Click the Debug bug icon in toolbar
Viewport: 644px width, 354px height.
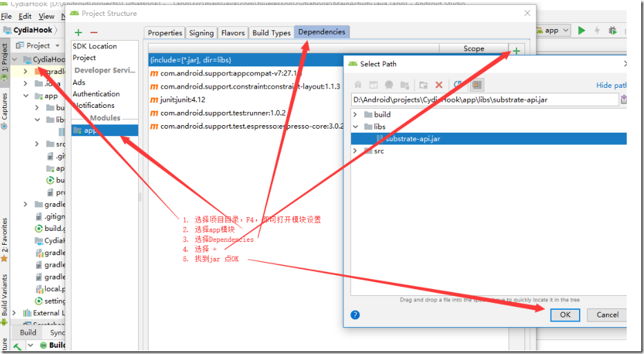[612, 30]
